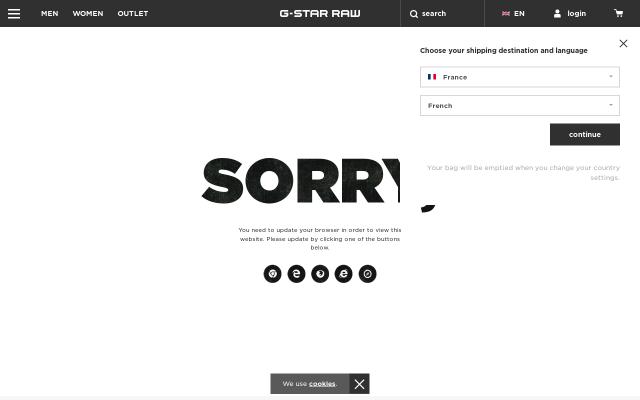Open the shopping cart
Screen dimensions: 640x400
[x=618, y=13]
